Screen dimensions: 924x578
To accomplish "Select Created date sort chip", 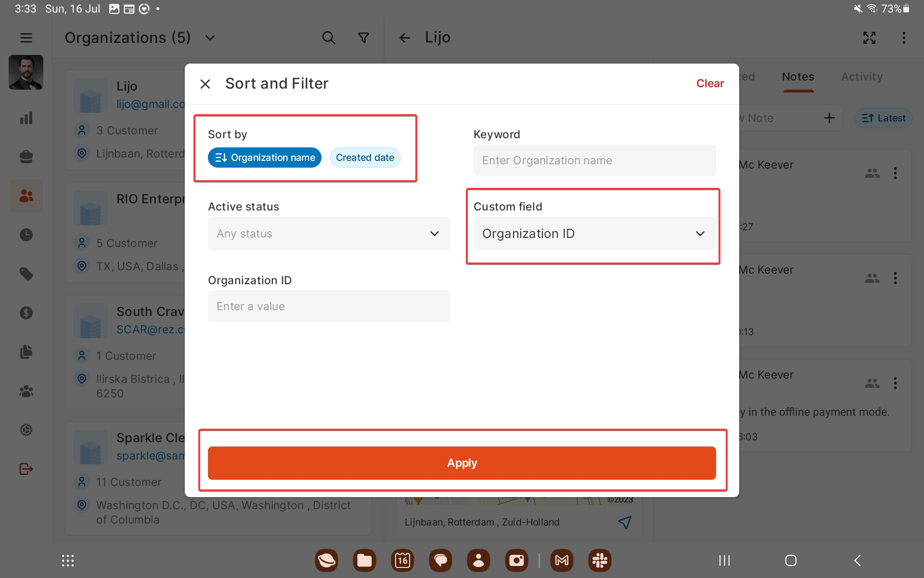I will tap(365, 158).
